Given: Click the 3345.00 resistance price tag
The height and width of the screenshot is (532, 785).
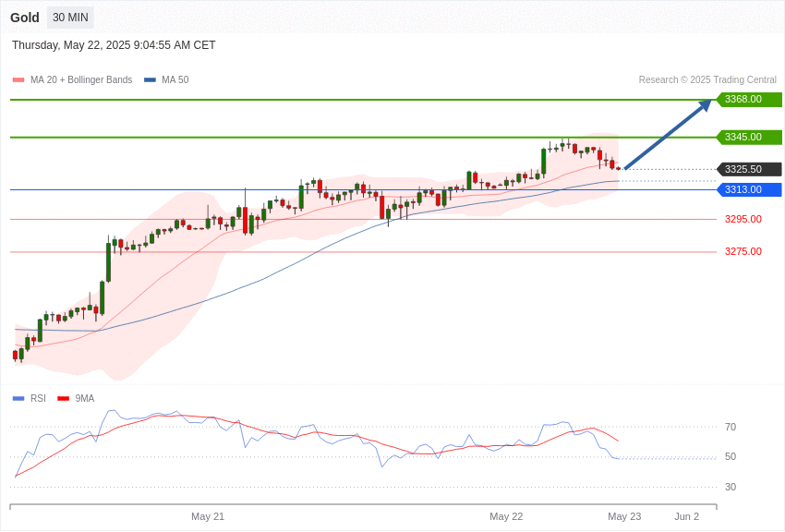Looking at the screenshot, I should point(749,137).
